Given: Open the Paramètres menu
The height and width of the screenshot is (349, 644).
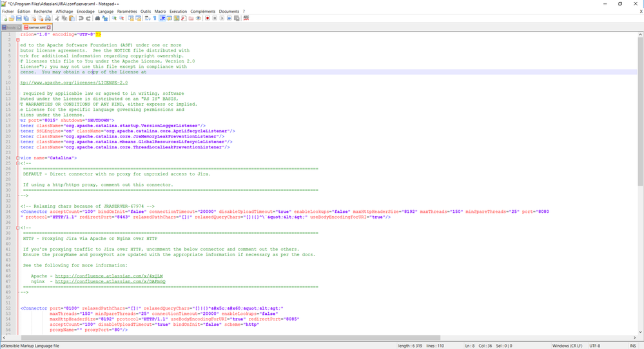Looking at the screenshot, I should click(x=127, y=12).
